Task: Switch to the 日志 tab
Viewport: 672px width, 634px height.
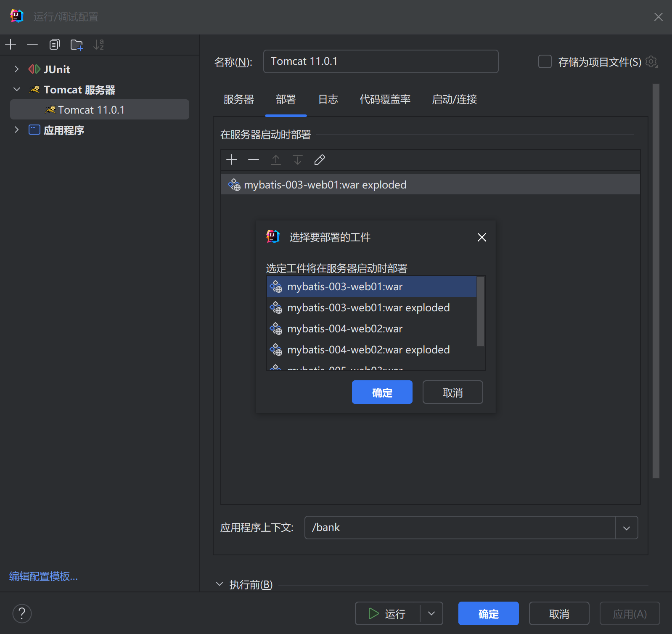Action: 328,100
